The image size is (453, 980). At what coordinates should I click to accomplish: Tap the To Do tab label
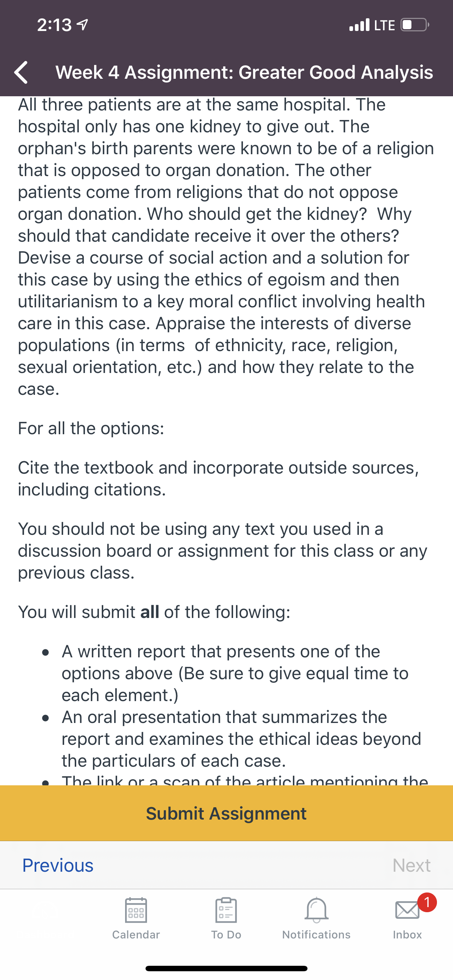pyautogui.click(x=226, y=935)
